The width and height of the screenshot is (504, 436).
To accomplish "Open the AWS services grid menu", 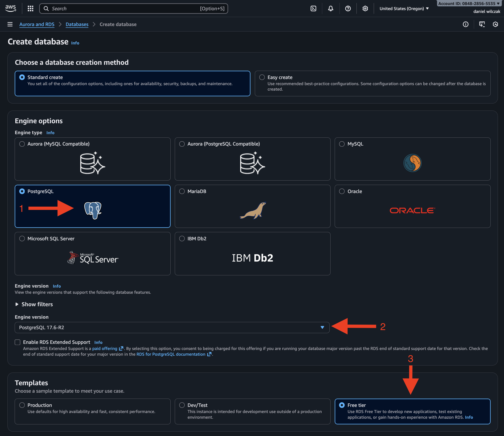I will (30, 9).
